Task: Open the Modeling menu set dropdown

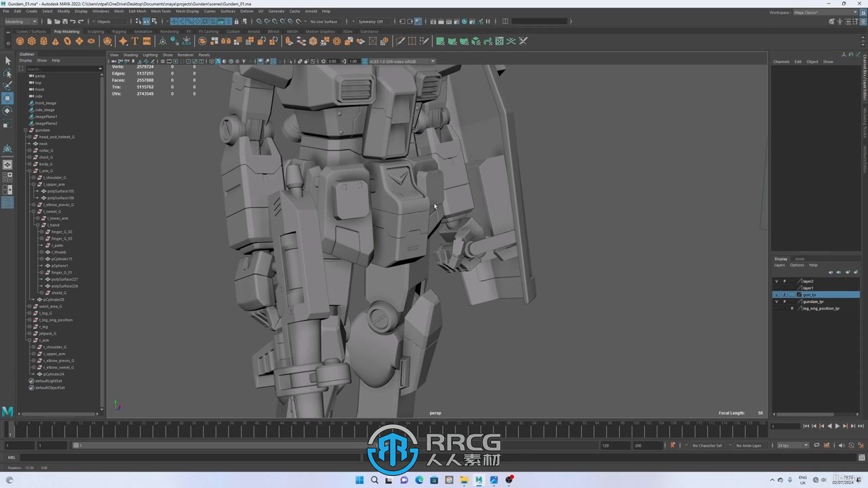Action: click(21, 22)
